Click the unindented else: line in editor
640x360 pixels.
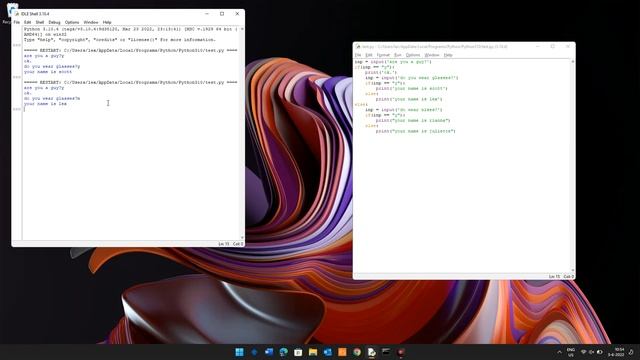click(361, 104)
